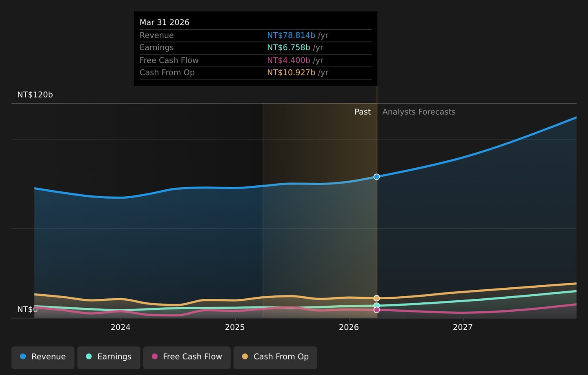Toggle the Cash From Op legend button

(x=275, y=357)
